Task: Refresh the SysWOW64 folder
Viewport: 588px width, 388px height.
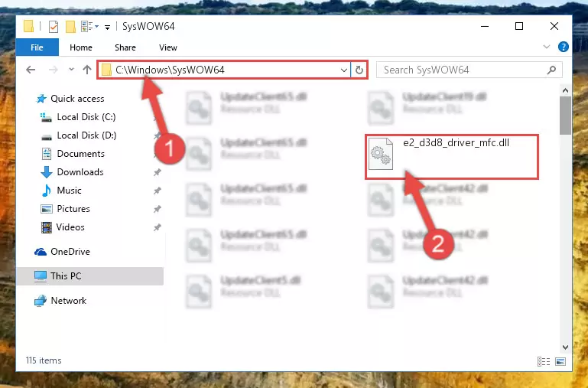Action: coord(359,70)
